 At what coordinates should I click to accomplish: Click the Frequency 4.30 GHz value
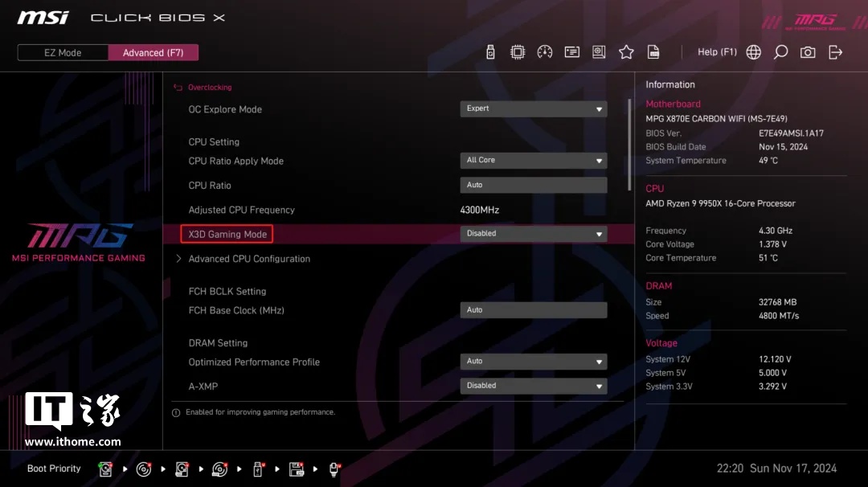click(x=775, y=231)
